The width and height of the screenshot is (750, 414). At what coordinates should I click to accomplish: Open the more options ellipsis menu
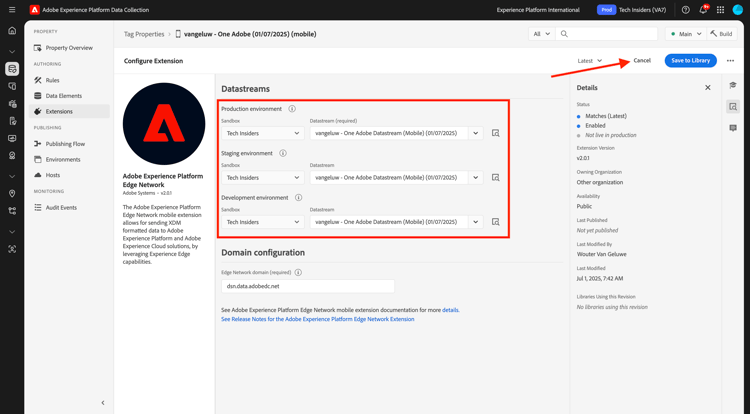[730, 61]
